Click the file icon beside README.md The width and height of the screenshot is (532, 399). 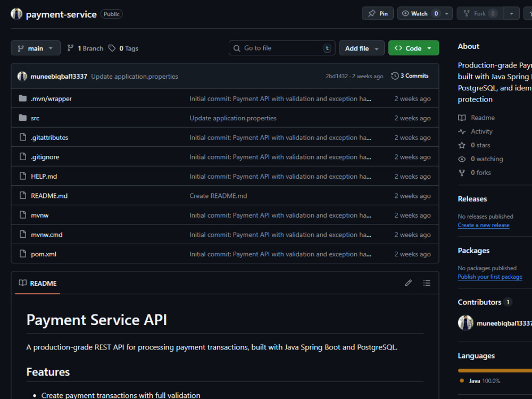23,195
